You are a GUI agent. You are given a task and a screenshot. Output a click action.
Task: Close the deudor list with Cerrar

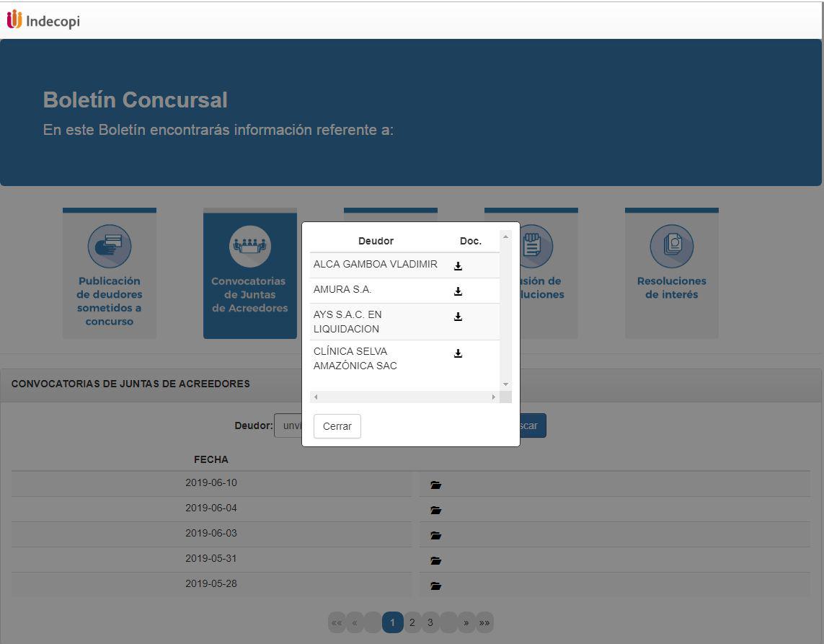337,426
